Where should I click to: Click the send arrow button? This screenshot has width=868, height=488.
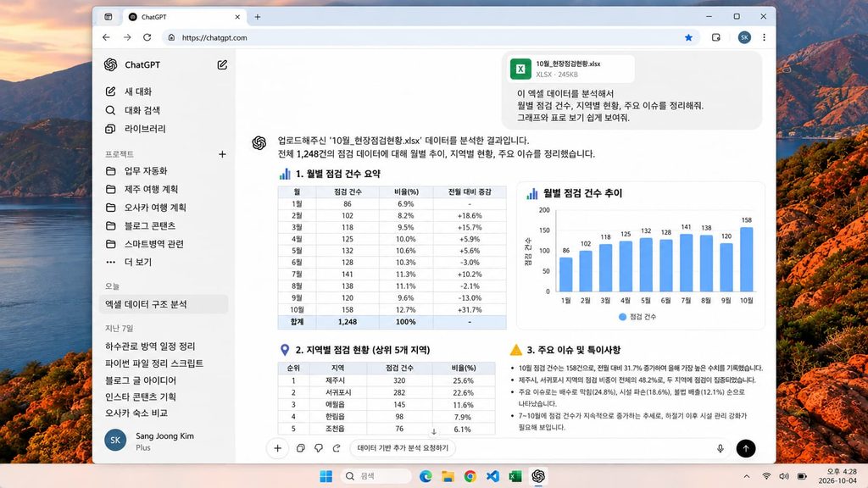[x=746, y=448]
